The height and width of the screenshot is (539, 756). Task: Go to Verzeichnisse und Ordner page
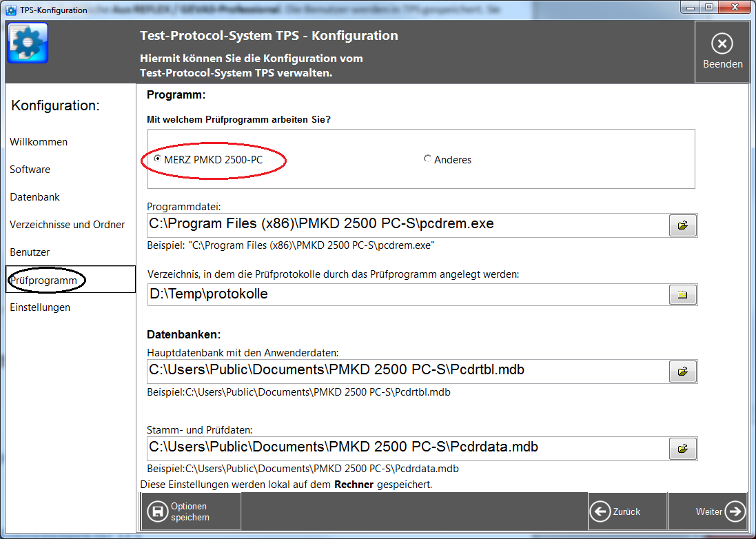[67, 224]
